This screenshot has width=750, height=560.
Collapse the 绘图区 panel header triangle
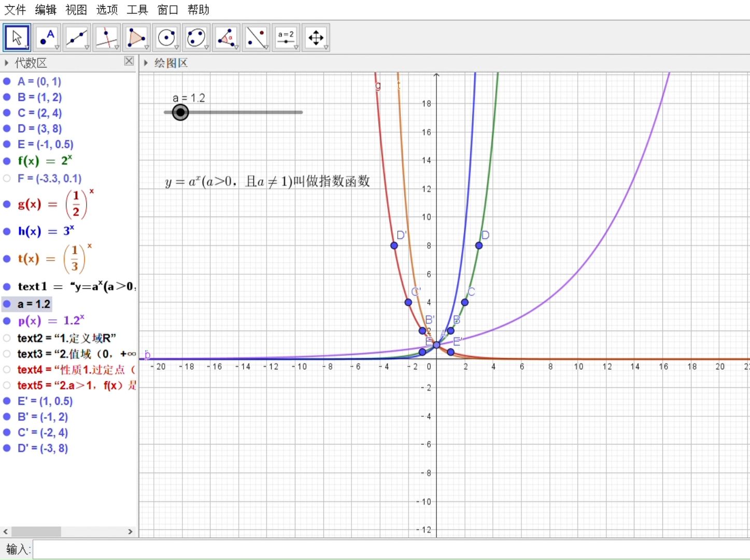pyautogui.click(x=146, y=63)
